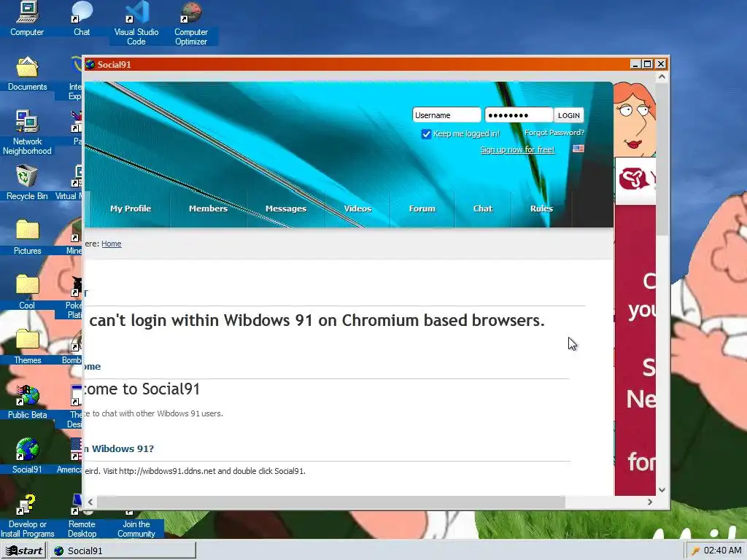Viewport: 747px width, 560px height.
Task: Click the horizontal scrollbar left arrow
Action: pyautogui.click(x=90, y=502)
